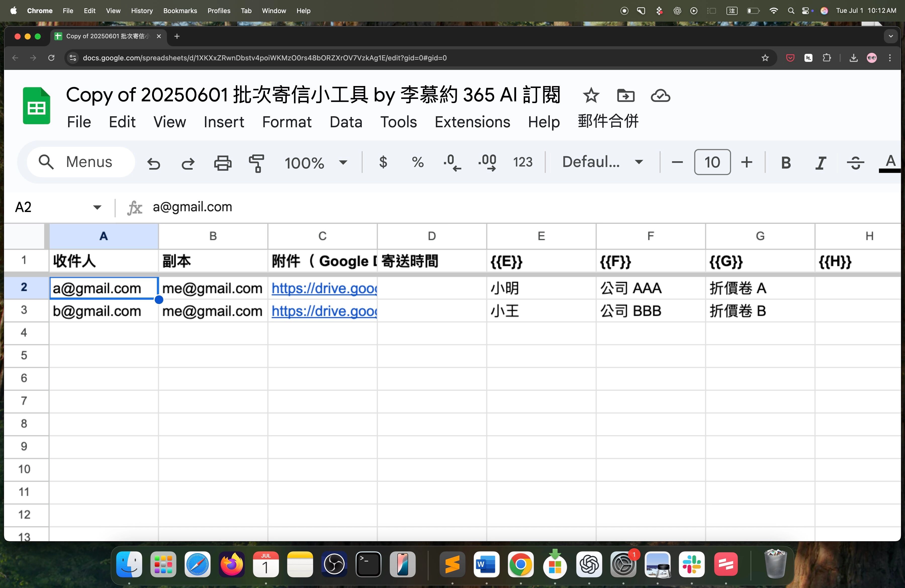
Task: Click the Redo arrow icon
Action: tap(188, 163)
